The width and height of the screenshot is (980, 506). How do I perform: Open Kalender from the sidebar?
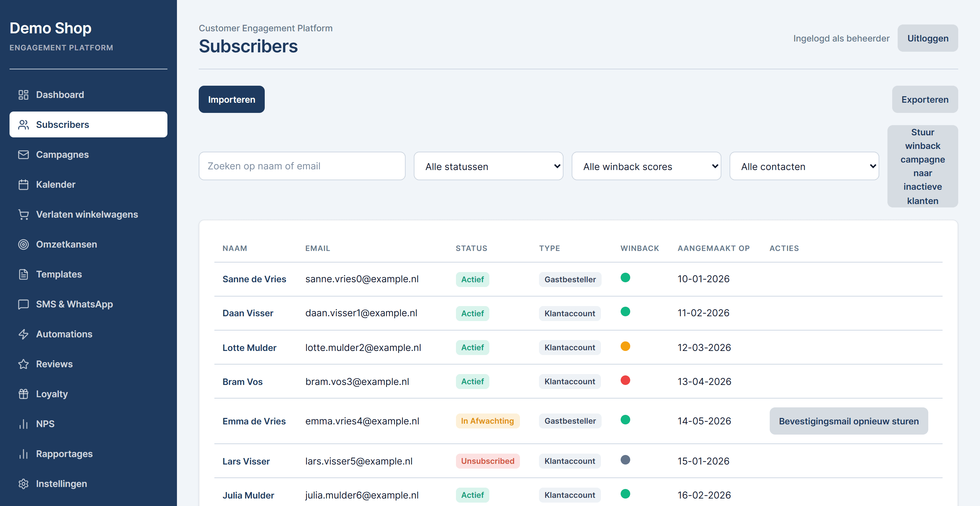click(88, 185)
